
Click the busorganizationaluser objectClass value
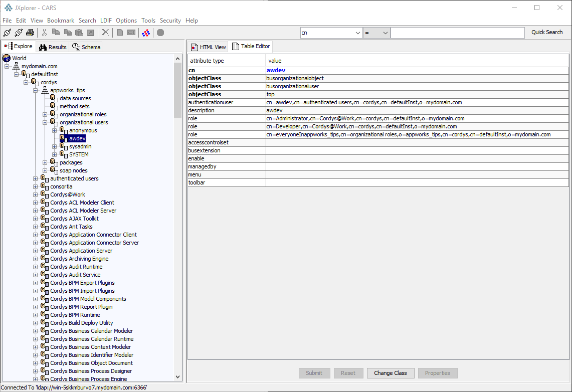[x=417, y=86]
